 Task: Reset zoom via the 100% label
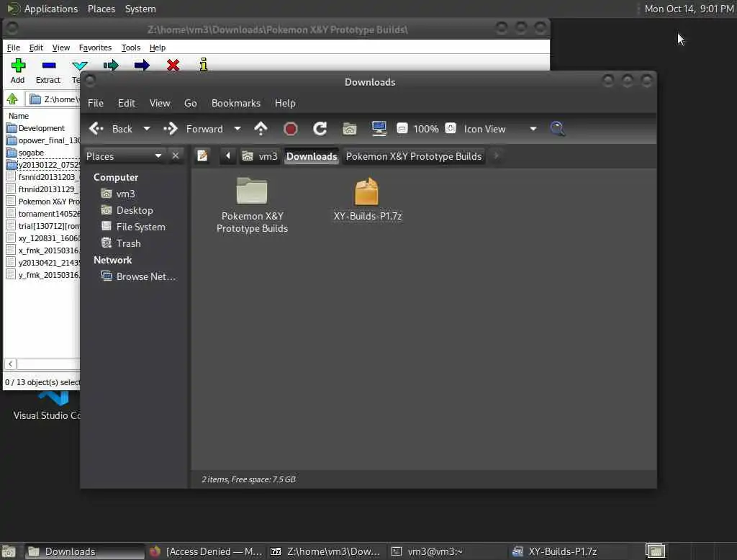426,129
